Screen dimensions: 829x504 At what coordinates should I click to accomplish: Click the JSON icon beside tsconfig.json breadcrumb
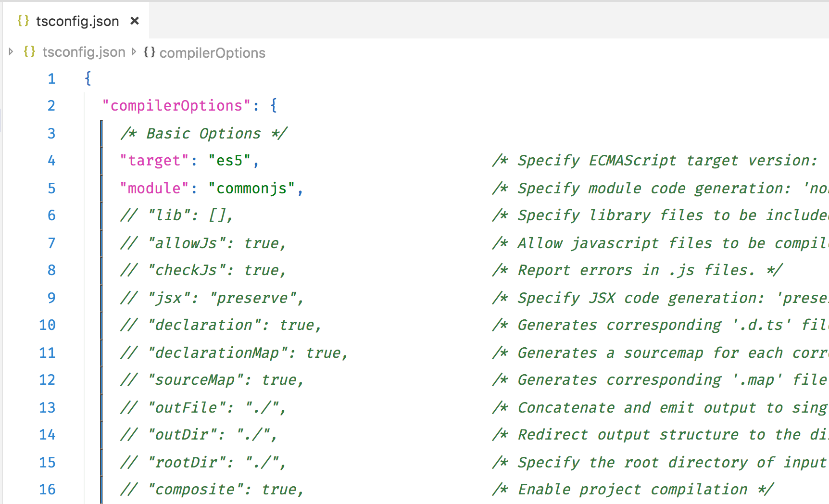pyautogui.click(x=29, y=52)
